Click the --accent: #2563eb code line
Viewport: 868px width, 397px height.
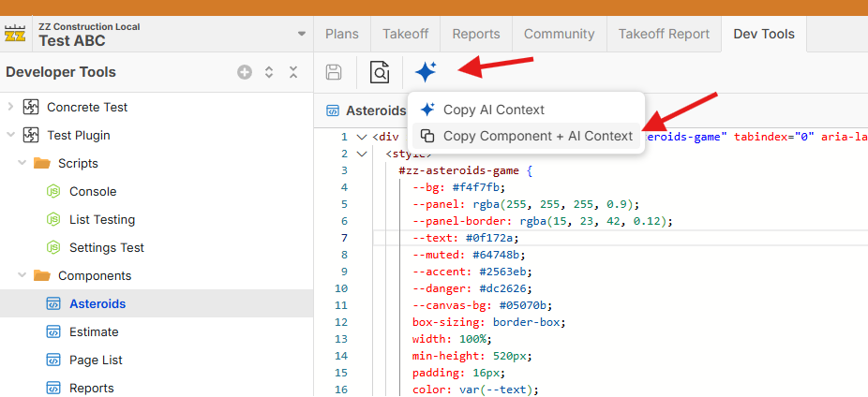pyautogui.click(x=472, y=272)
